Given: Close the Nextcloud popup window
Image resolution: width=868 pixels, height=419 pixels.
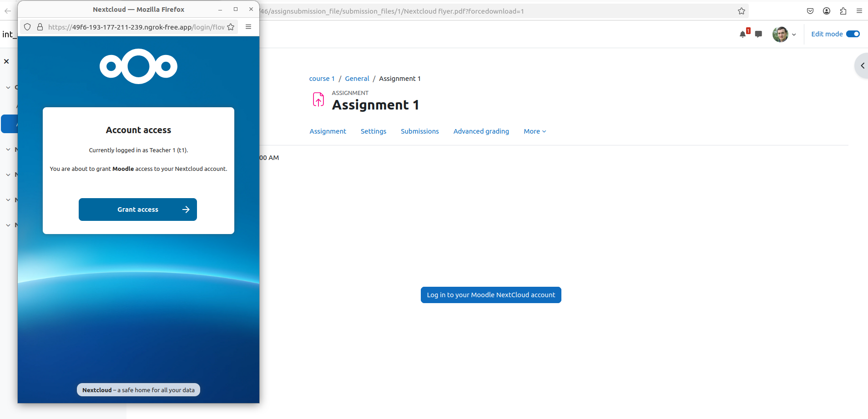Looking at the screenshot, I should coord(251,9).
